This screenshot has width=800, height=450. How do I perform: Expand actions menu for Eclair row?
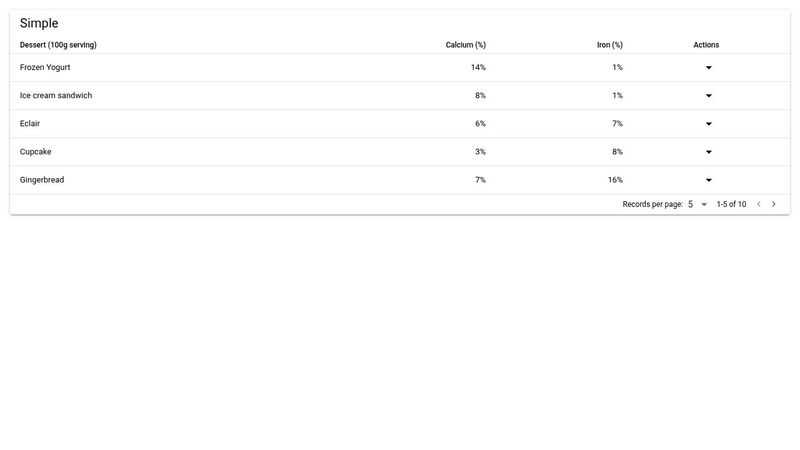pyautogui.click(x=708, y=124)
